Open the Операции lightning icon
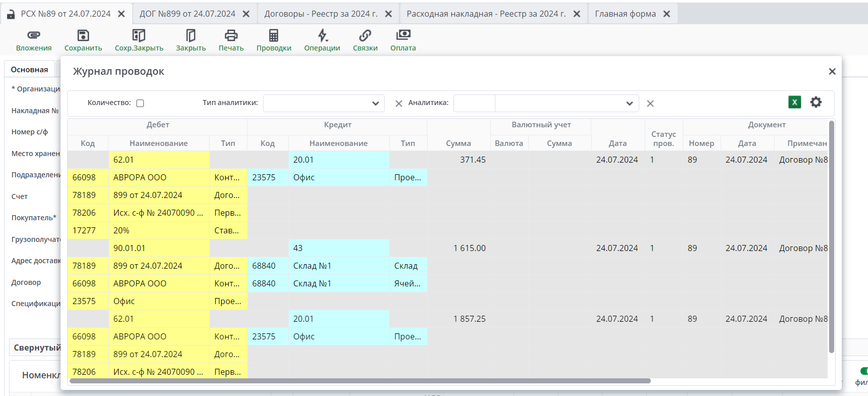The height and width of the screenshot is (396, 868). point(322,35)
